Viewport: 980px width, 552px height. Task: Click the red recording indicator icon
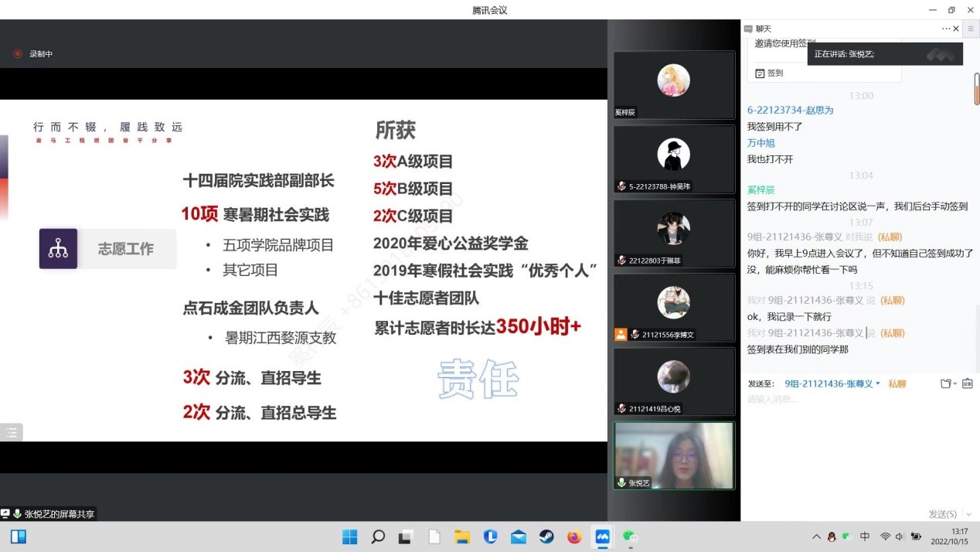[18, 54]
